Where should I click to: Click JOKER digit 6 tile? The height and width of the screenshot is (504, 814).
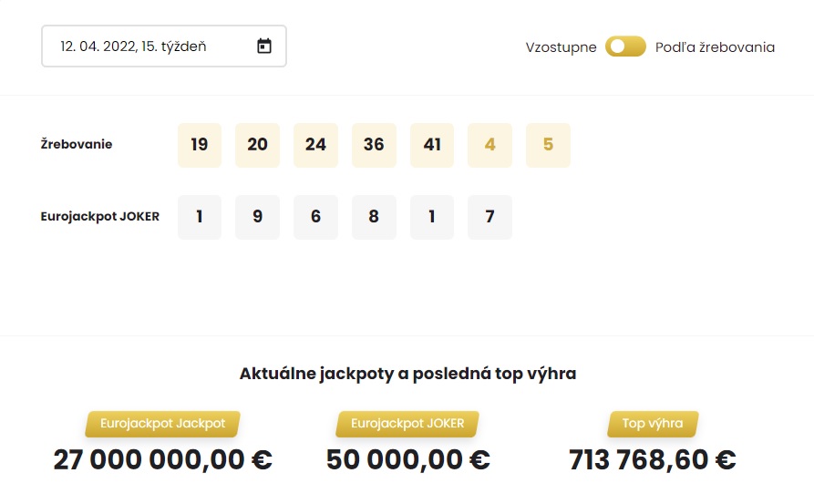point(315,217)
